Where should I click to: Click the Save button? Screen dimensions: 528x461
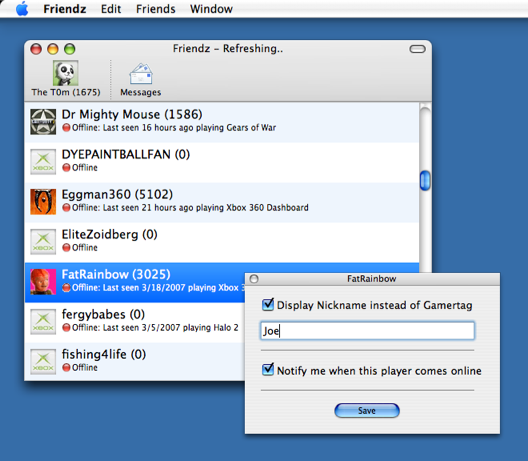[x=367, y=410]
